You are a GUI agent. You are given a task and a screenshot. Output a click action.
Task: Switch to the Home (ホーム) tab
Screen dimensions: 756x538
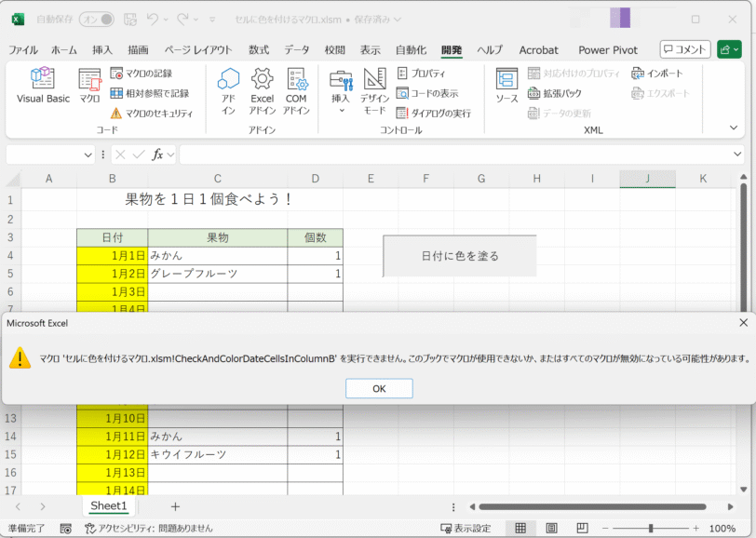tap(64, 49)
